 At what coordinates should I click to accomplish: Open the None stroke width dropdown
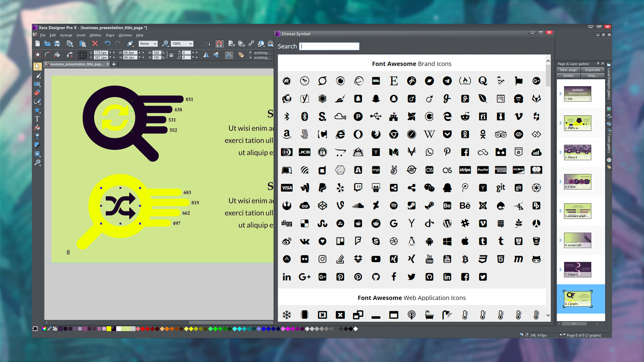click(155, 44)
